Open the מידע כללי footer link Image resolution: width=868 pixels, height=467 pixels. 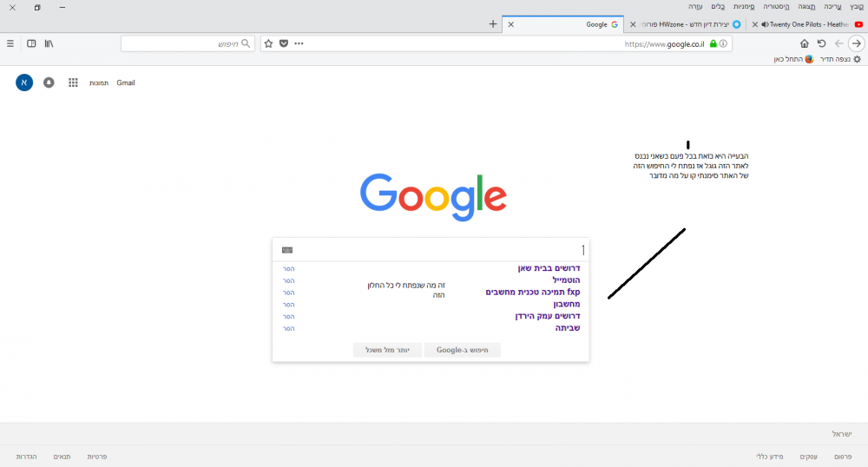click(769, 457)
